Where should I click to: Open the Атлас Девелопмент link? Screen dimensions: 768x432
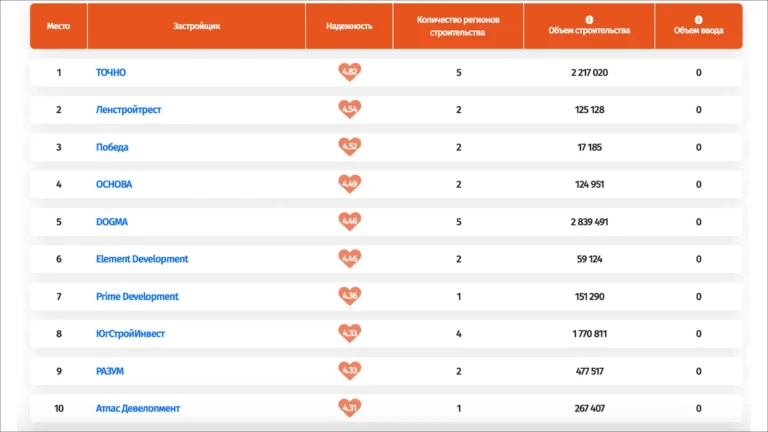click(138, 409)
